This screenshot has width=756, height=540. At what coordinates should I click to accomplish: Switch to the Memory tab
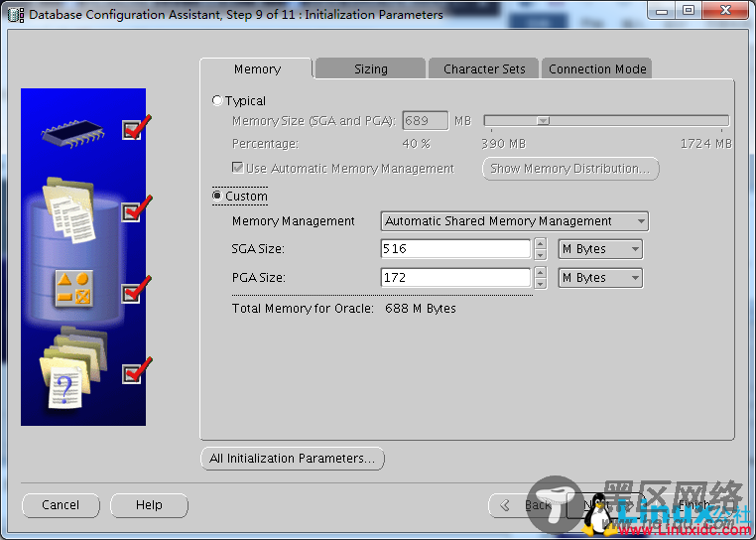pos(257,69)
